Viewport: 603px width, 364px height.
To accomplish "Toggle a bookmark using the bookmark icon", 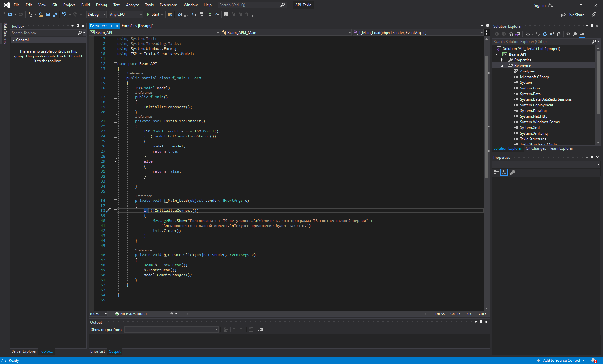I will (x=226, y=14).
